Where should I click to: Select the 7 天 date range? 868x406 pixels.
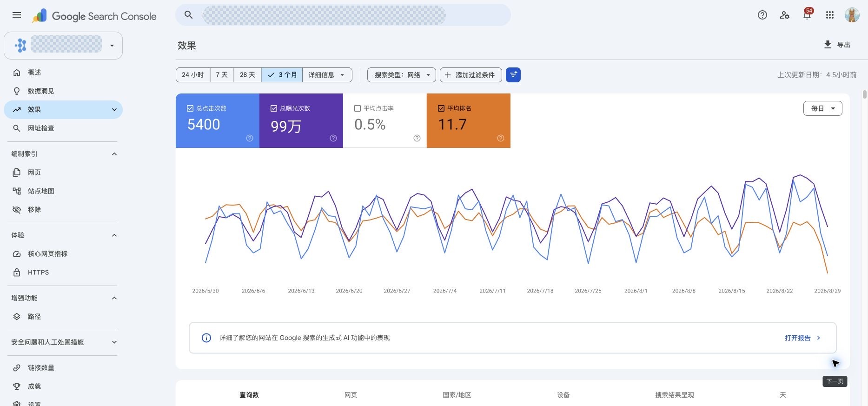click(222, 75)
